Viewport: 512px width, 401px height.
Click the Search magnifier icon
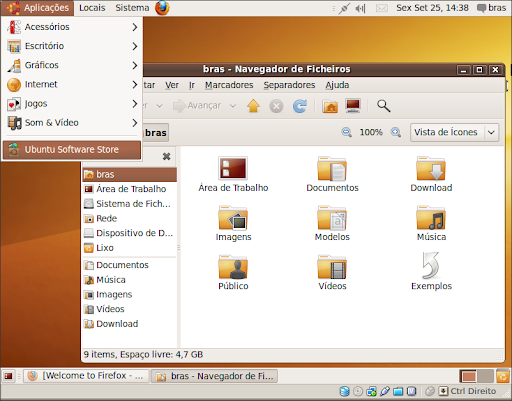[x=383, y=106]
